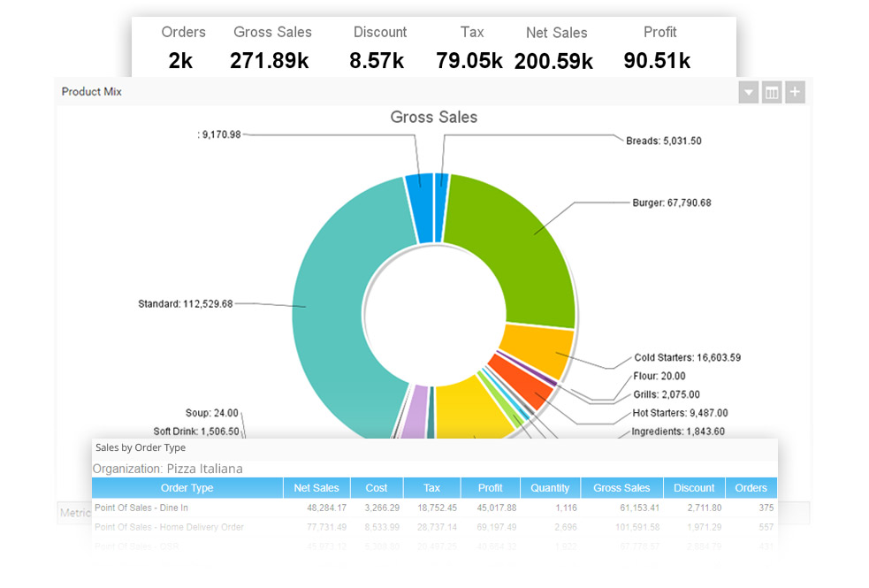This screenshot has width=869, height=588.
Task: Switch Product Mix to table columns view
Action: point(772,92)
